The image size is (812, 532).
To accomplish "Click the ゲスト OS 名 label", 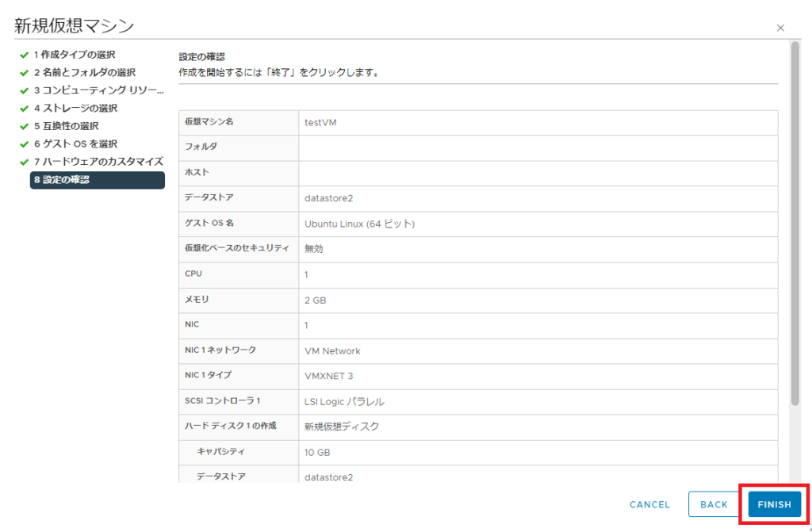I will coord(209,224).
